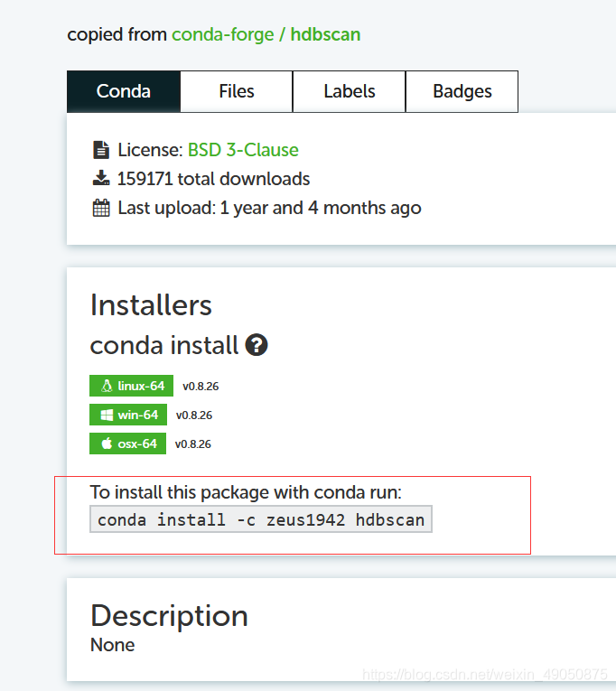Open the Labels tab
Image resolution: width=616 pixels, height=691 pixels.
coord(350,91)
